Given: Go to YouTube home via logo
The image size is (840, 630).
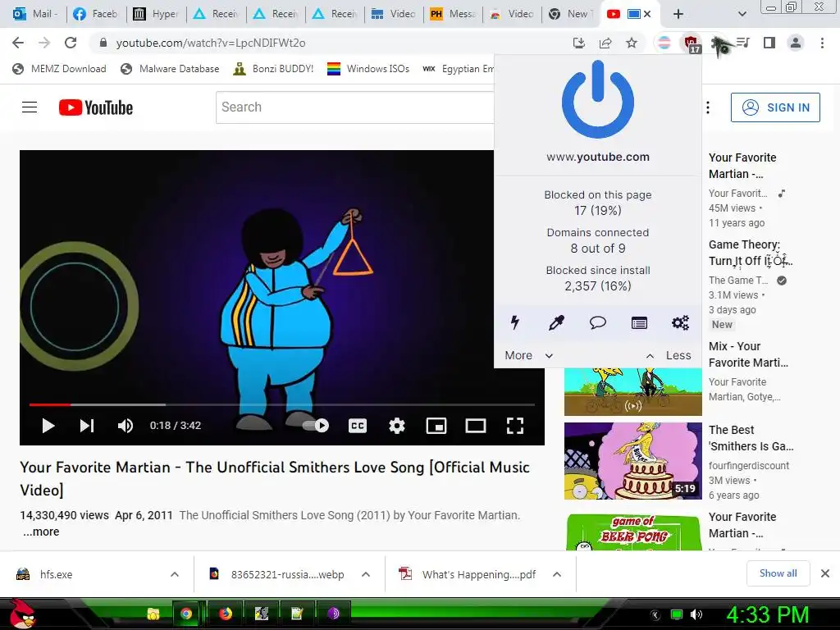Looking at the screenshot, I should 96,107.
